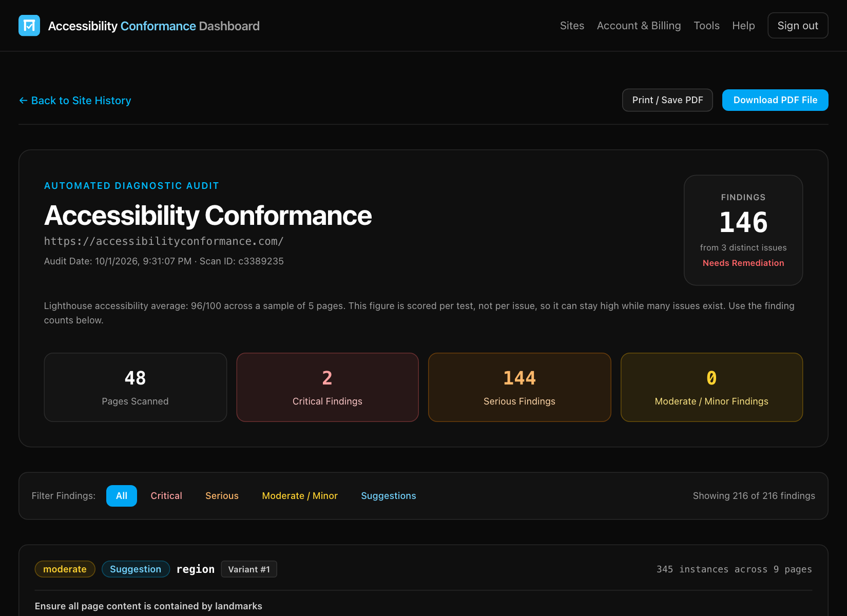The height and width of the screenshot is (616, 847).
Task: Click the Variant #1 badge
Action: pyautogui.click(x=249, y=569)
